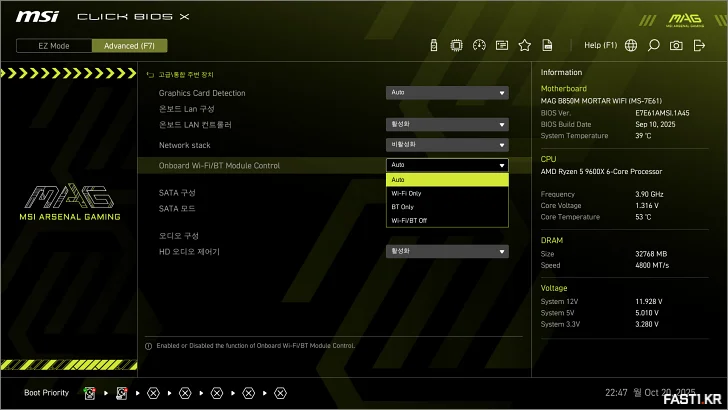The image size is (728, 410).
Task: Click the 온보드 Lan 구성 heading
Action: pos(187,109)
